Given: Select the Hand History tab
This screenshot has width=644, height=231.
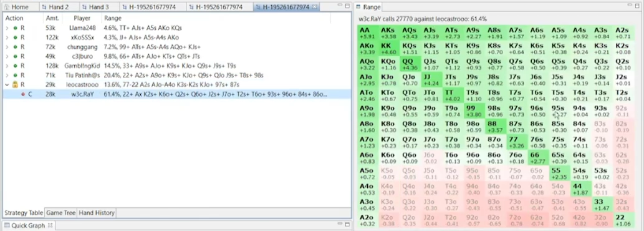Looking at the screenshot, I should coord(97,213).
